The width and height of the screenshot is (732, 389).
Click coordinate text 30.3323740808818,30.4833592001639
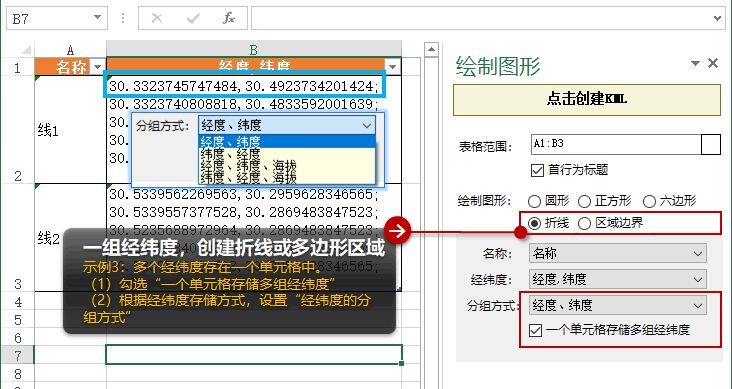point(244,104)
